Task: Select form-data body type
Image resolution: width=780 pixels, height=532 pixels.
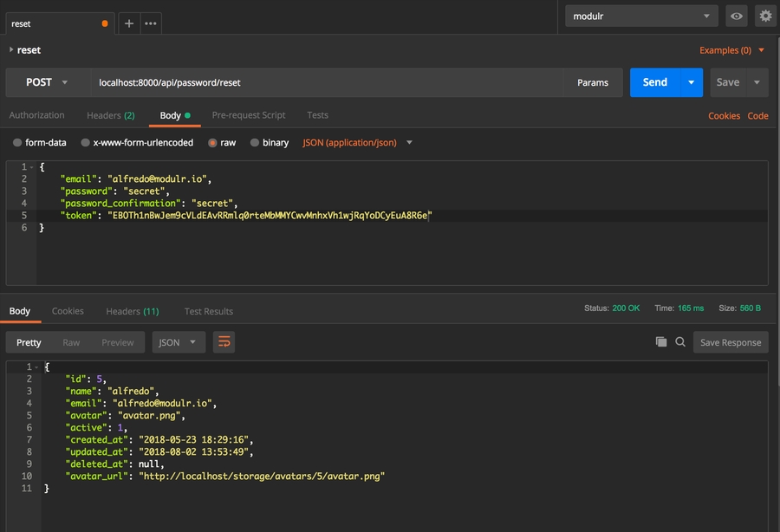Action: 40,142
